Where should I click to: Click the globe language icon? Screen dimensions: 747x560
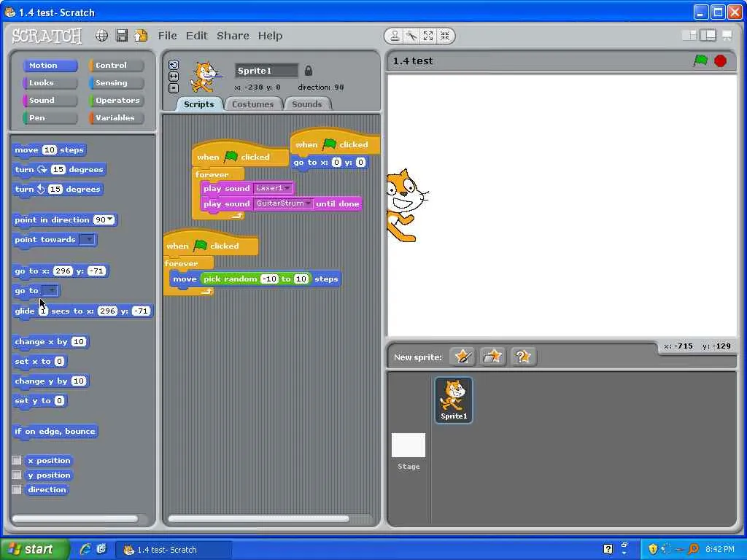click(x=101, y=35)
